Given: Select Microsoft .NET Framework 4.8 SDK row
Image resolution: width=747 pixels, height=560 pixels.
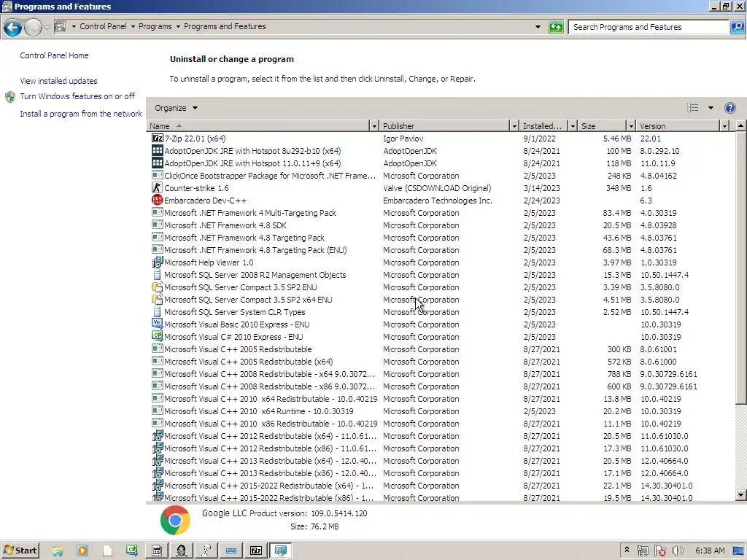Looking at the screenshot, I should coord(440,225).
